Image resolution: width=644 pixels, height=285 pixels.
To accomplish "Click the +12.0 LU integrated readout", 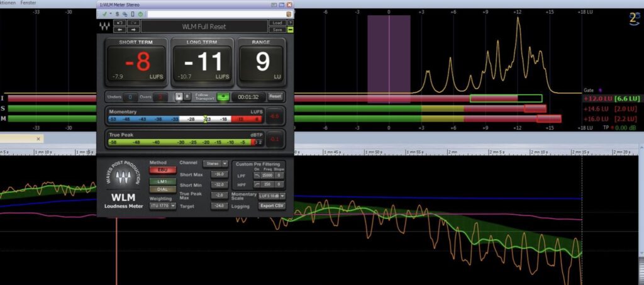I will point(598,99).
